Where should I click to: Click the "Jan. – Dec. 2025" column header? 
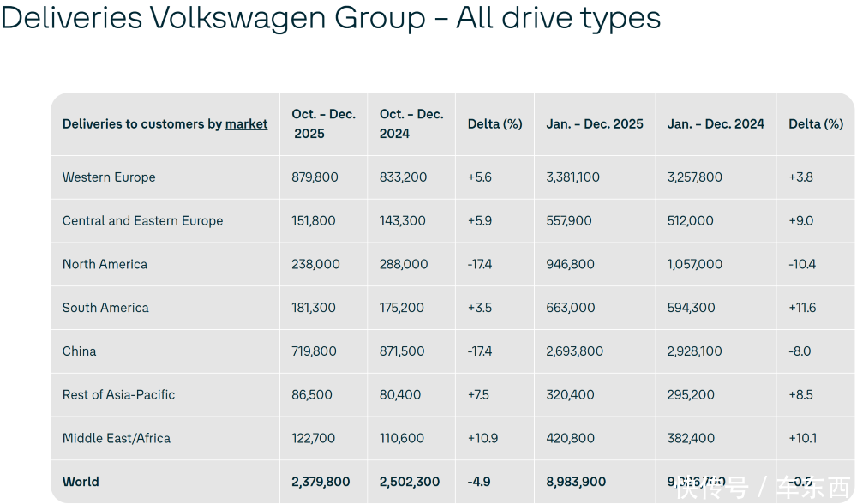click(595, 124)
